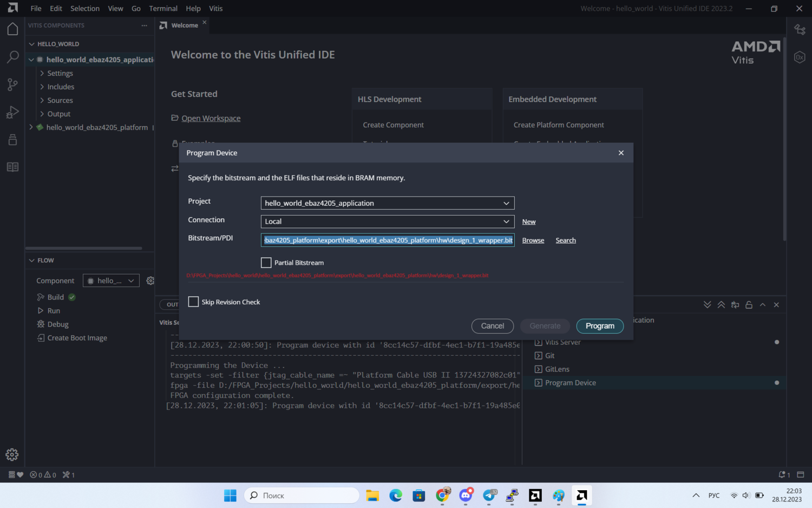Enable the Partial Bitstream checkbox

[x=266, y=263]
